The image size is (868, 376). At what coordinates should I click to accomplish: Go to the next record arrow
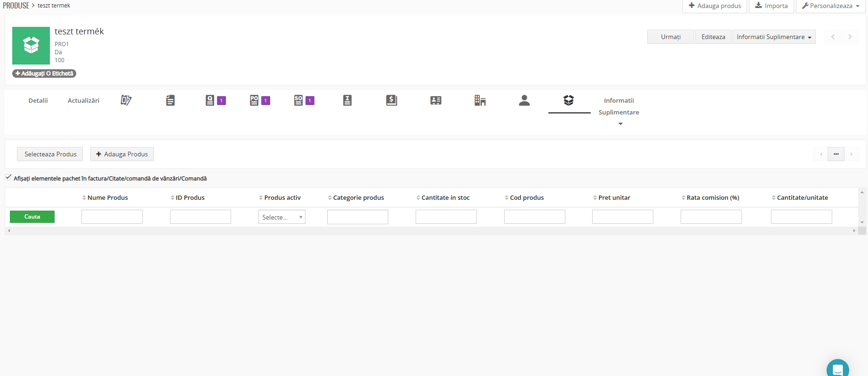[x=850, y=37]
